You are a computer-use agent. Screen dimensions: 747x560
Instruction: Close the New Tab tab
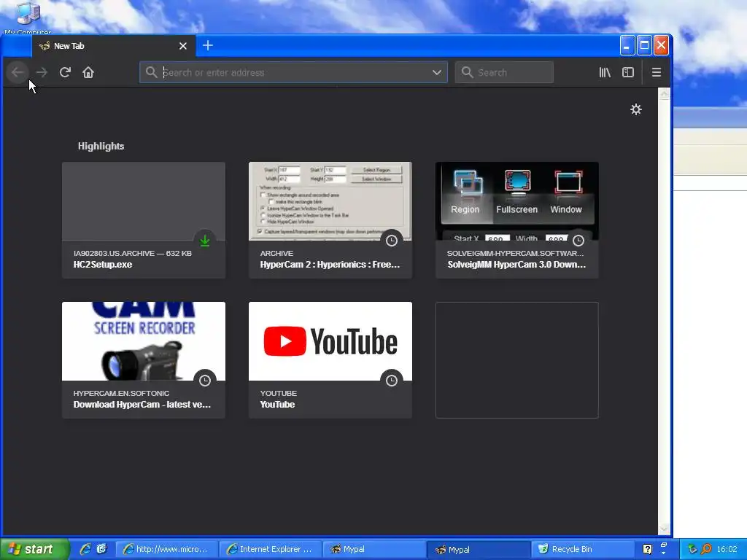[x=183, y=46]
